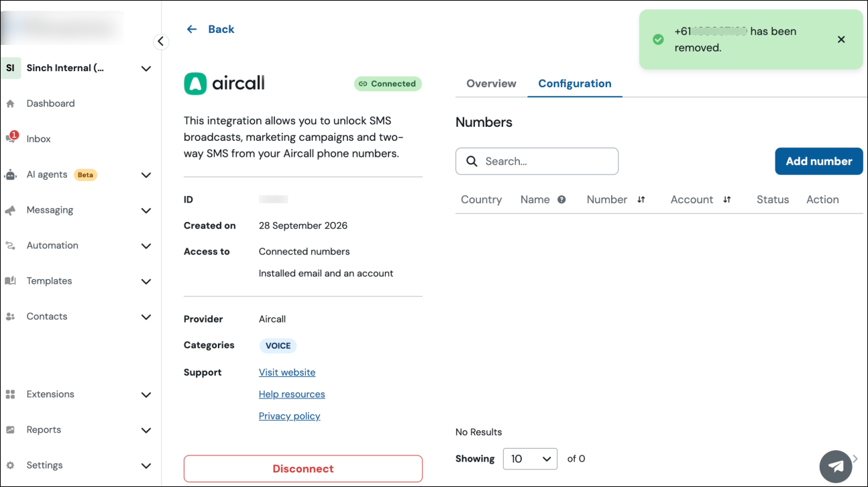This screenshot has height=487, width=868.
Task: Click the Extensions grid icon
Action: click(x=10, y=394)
